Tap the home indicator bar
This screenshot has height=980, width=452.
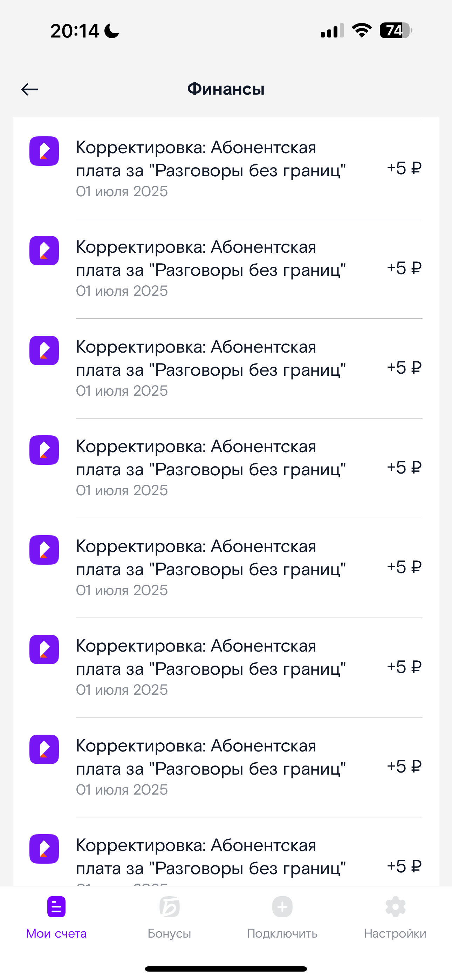[x=226, y=968]
